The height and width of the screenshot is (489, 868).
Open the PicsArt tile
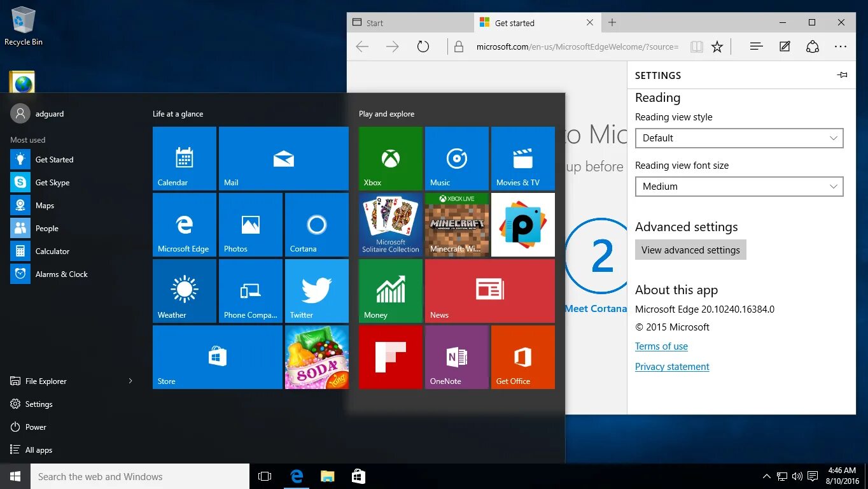pos(523,225)
